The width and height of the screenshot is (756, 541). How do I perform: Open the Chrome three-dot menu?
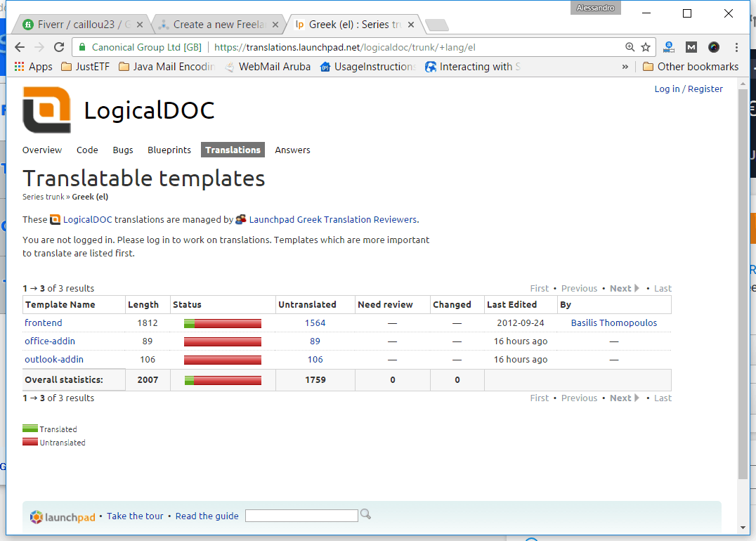click(736, 47)
